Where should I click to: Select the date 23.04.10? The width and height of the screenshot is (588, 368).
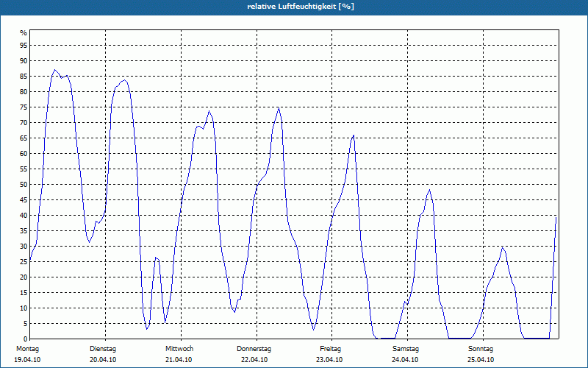[x=329, y=360]
